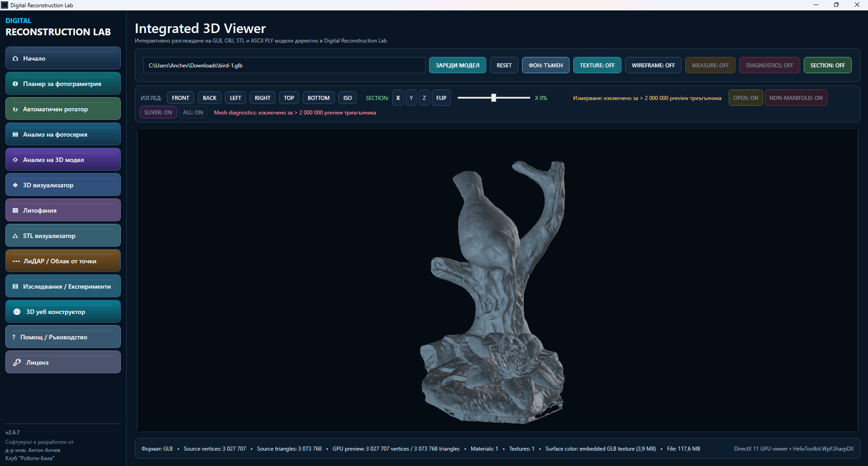868x466 pixels.
Task: Toggle MEASURE: OFF tool
Action: point(710,65)
